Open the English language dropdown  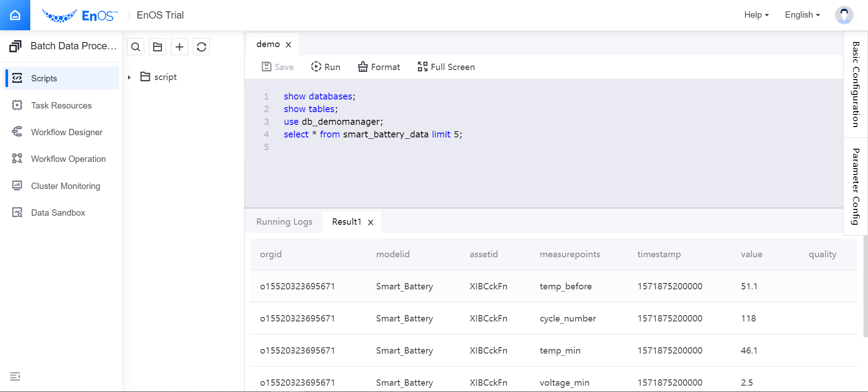(x=802, y=15)
